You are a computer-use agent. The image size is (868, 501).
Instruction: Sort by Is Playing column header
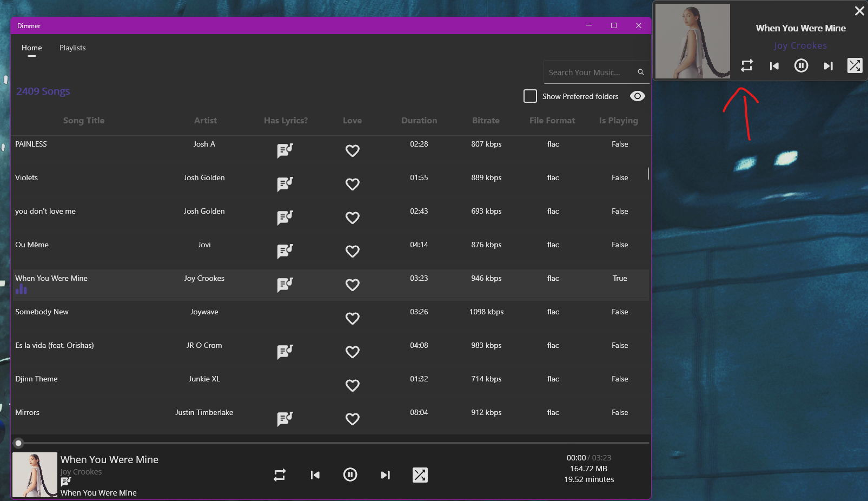pos(619,121)
